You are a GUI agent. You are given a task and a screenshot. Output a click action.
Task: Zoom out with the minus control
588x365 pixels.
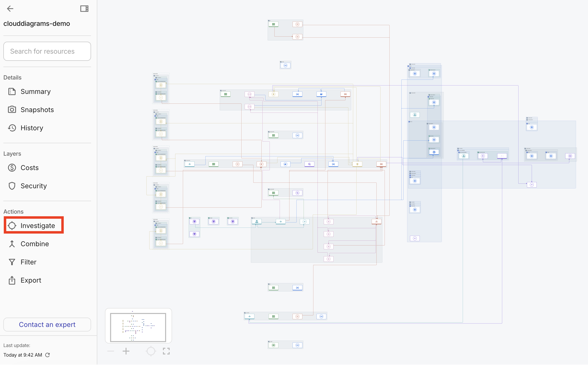[x=111, y=351]
